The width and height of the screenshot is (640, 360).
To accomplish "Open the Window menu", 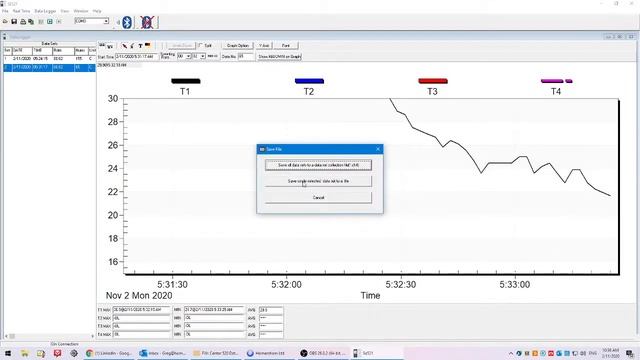I will [81, 11].
